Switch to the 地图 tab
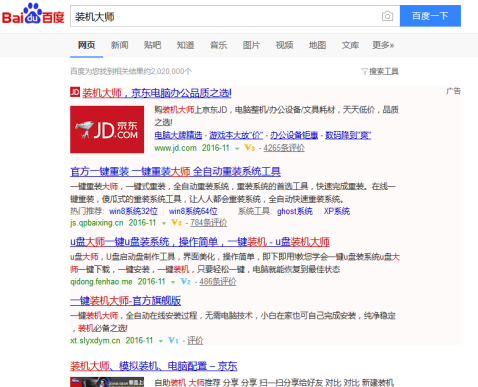This screenshot has height=387, width=478. tap(317, 45)
